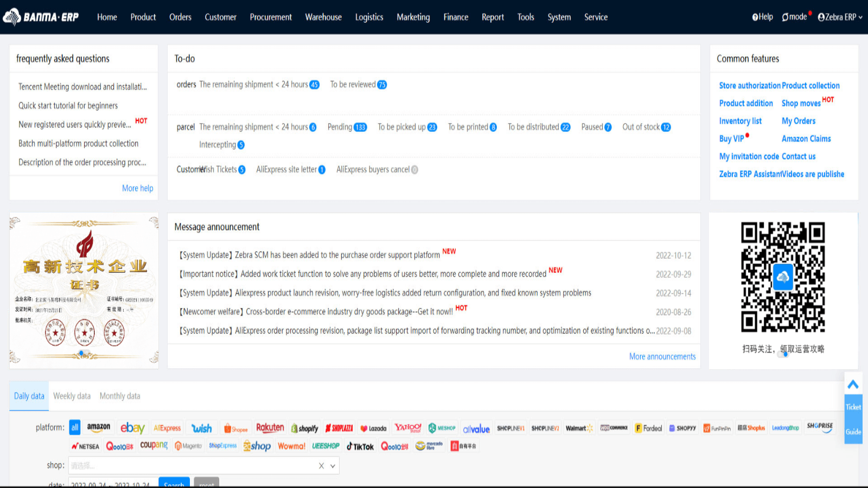The height and width of the screenshot is (488, 868).
Task: Click the TikTok platform icon
Action: [360, 446]
